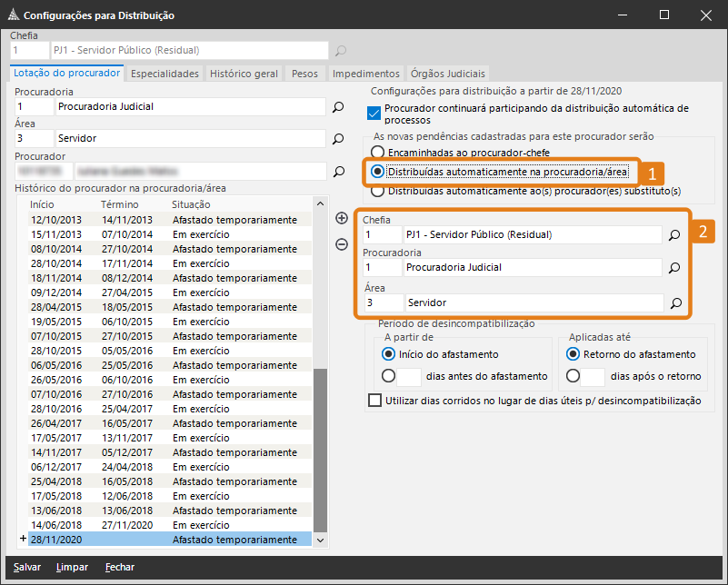Click the Fechar button

click(120, 567)
